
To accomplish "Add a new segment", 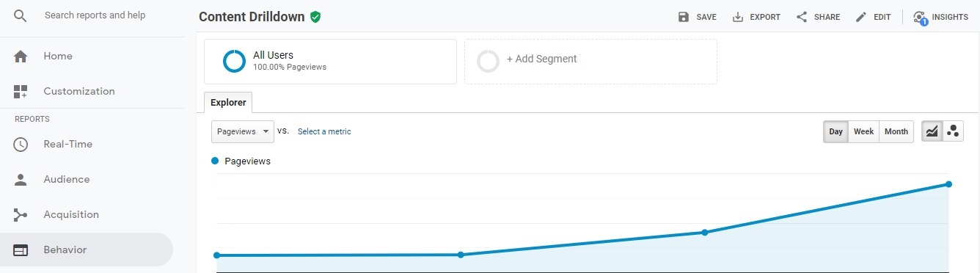I will pyautogui.click(x=590, y=62).
